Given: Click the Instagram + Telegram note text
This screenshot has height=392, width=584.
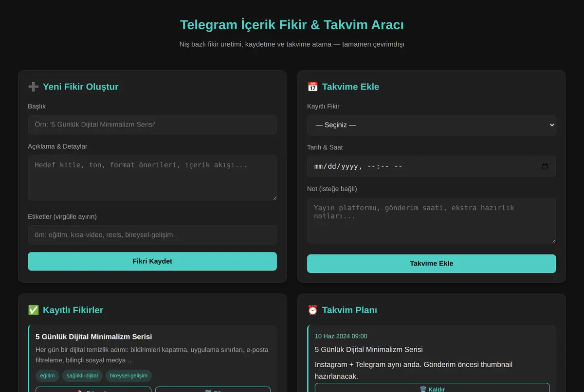Looking at the screenshot, I should [414, 370].
